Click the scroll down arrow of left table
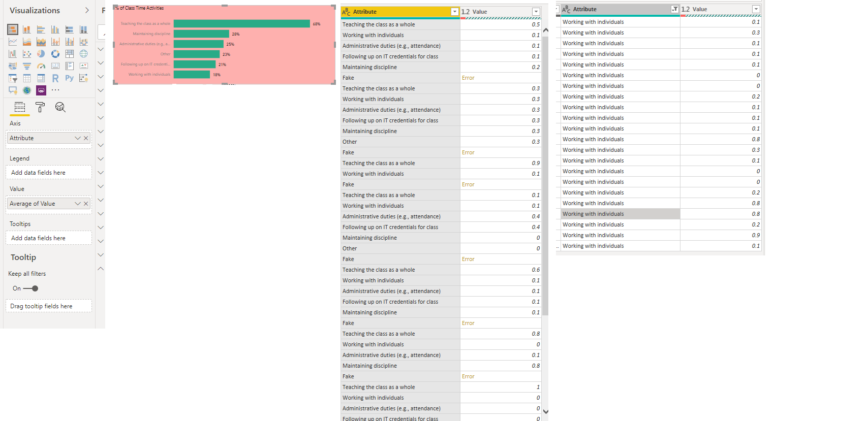 pyautogui.click(x=545, y=411)
